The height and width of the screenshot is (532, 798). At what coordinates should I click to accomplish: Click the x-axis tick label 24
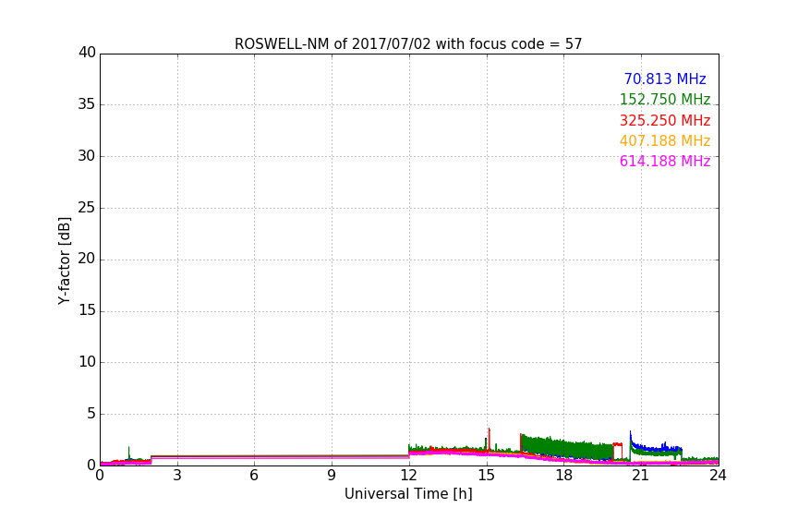coord(718,476)
